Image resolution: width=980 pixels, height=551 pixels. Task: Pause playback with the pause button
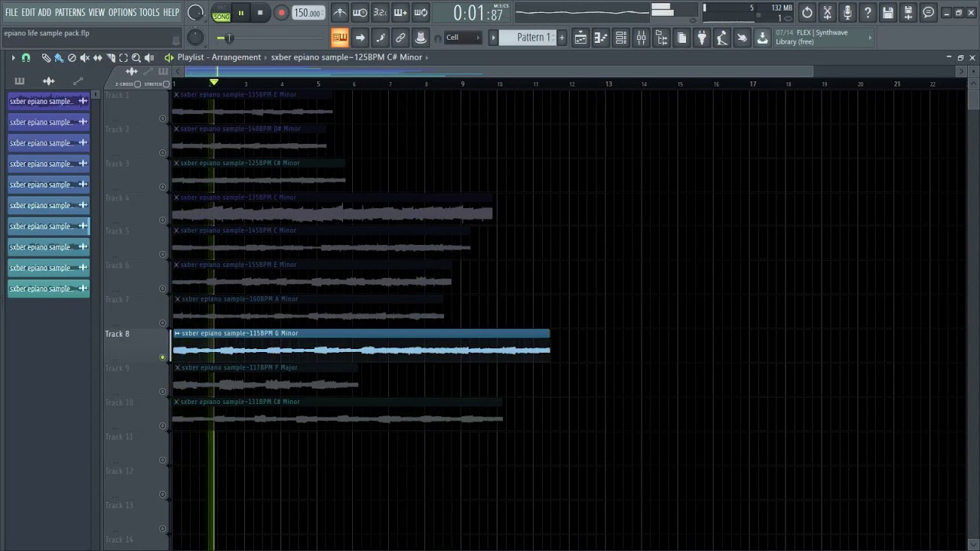(x=240, y=13)
